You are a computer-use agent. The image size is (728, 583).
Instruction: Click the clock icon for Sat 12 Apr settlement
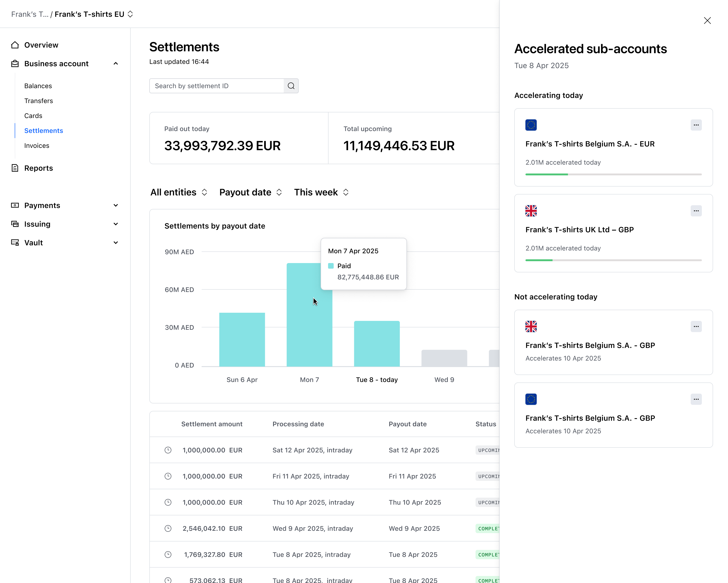click(x=168, y=450)
